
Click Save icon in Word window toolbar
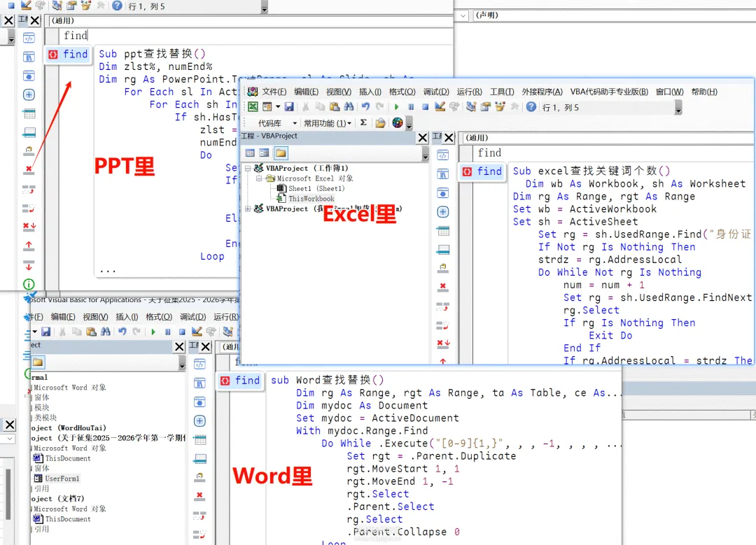[45, 332]
